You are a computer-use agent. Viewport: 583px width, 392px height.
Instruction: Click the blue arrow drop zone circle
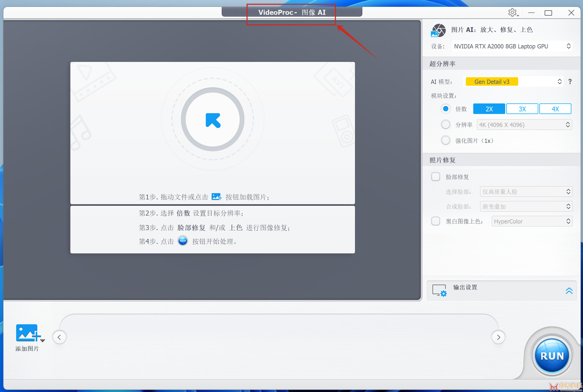point(213,120)
